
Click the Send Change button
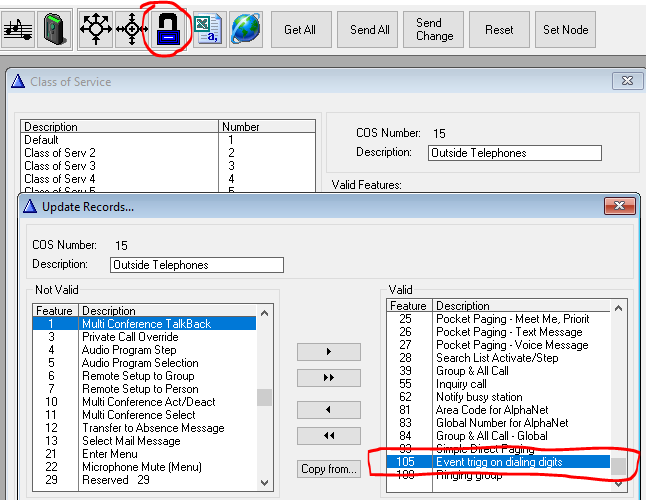click(435, 29)
